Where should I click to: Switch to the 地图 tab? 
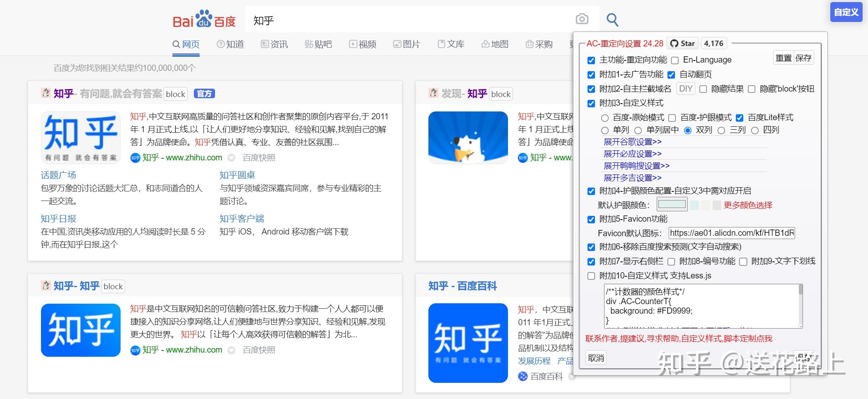[495, 44]
